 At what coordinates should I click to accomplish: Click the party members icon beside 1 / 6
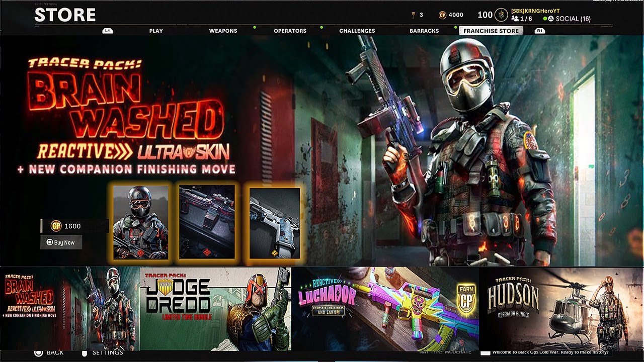click(x=515, y=19)
